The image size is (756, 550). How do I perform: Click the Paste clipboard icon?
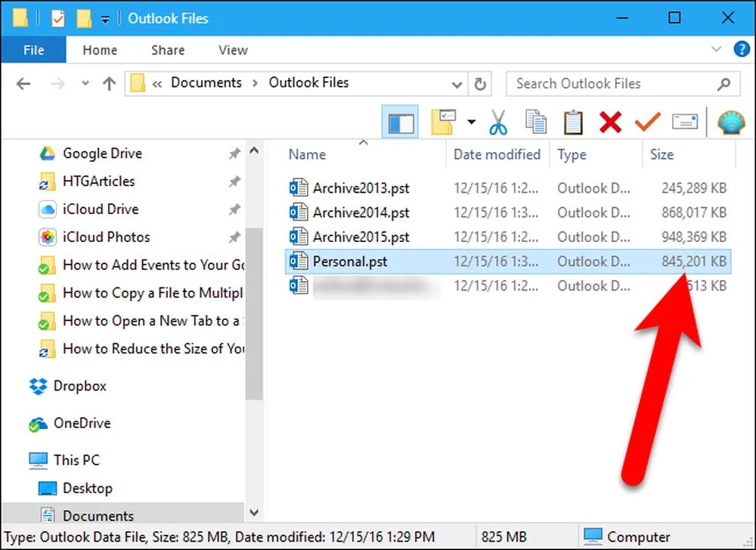573,122
